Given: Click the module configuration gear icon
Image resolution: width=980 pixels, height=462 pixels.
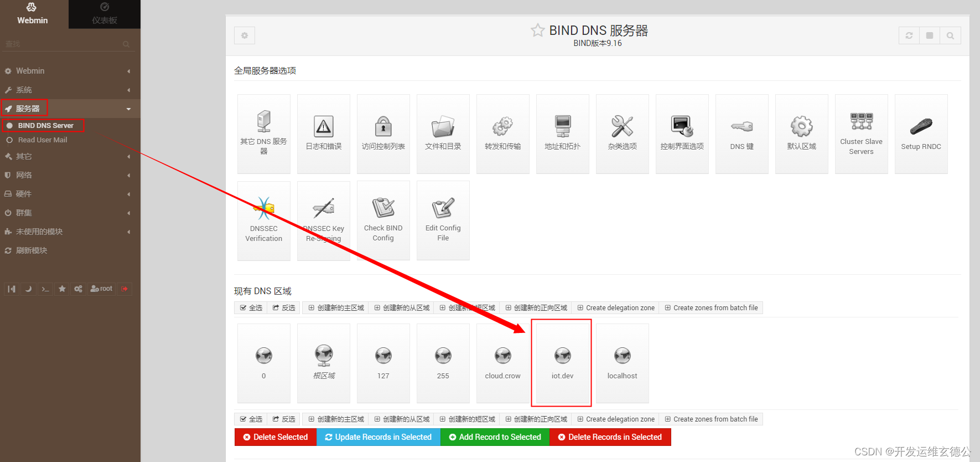Looking at the screenshot, I should [245, 35].
